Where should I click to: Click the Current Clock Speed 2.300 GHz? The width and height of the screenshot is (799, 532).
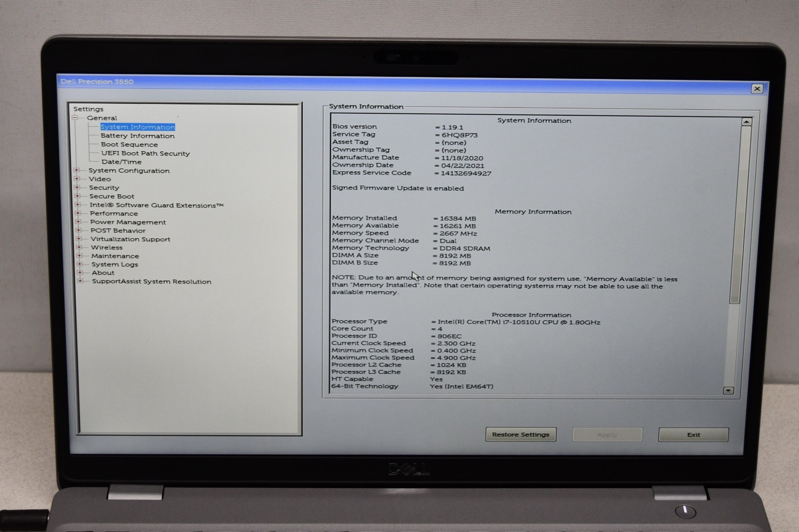point(456,343)
